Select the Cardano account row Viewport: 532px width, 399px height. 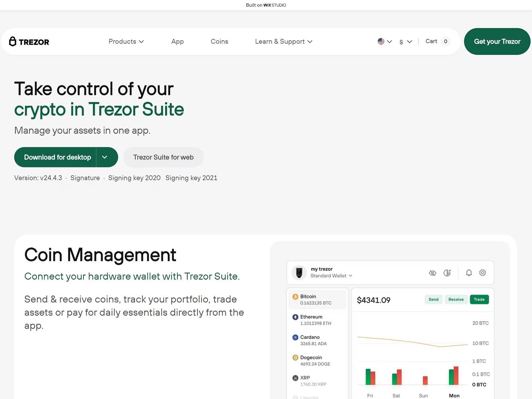[318, 340]
